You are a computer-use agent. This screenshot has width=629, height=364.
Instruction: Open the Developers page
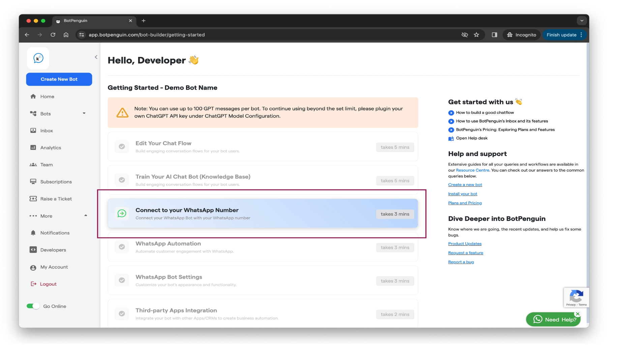click(53, 250)
